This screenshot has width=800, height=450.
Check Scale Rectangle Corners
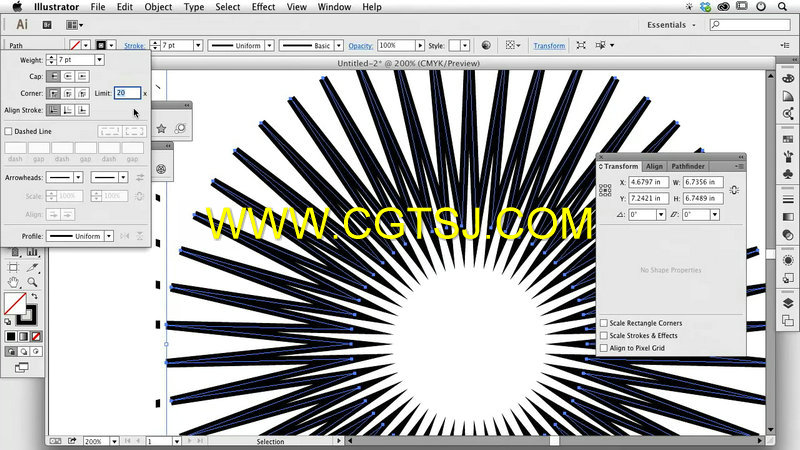[604, 323]
